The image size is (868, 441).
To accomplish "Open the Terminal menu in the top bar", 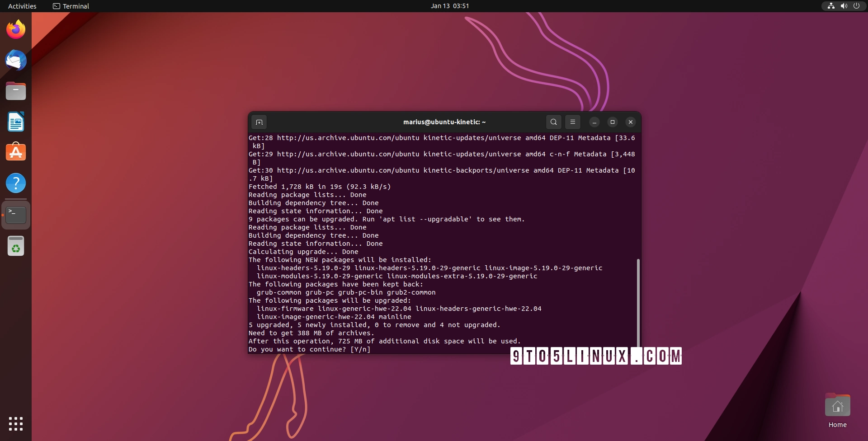I will pos(70,6).
